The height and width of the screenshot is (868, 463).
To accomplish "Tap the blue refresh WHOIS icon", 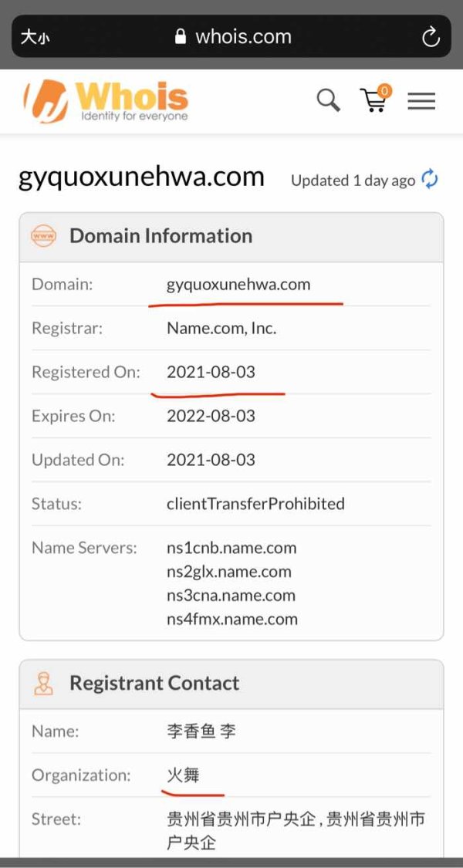I will tap(430, 179).
